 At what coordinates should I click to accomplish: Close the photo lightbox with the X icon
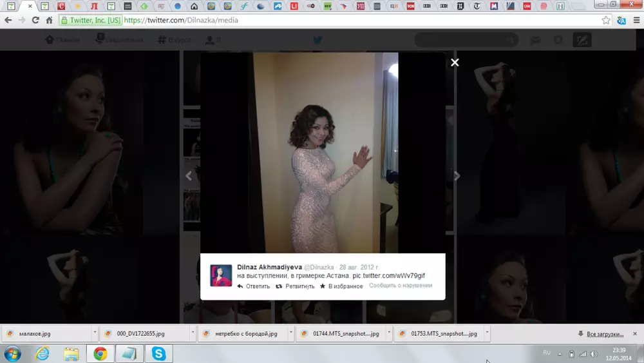455,63
